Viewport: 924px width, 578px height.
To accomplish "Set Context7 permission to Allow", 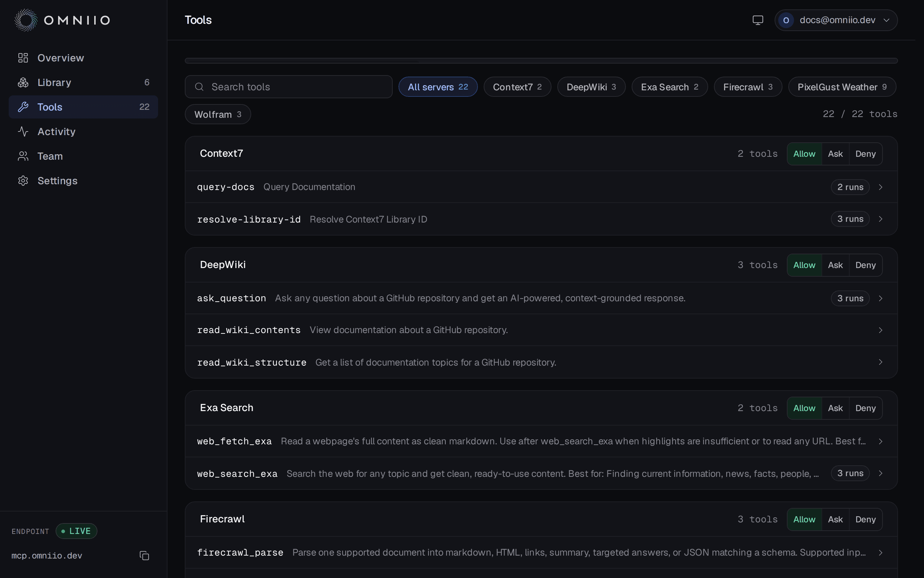I will 804,154.
